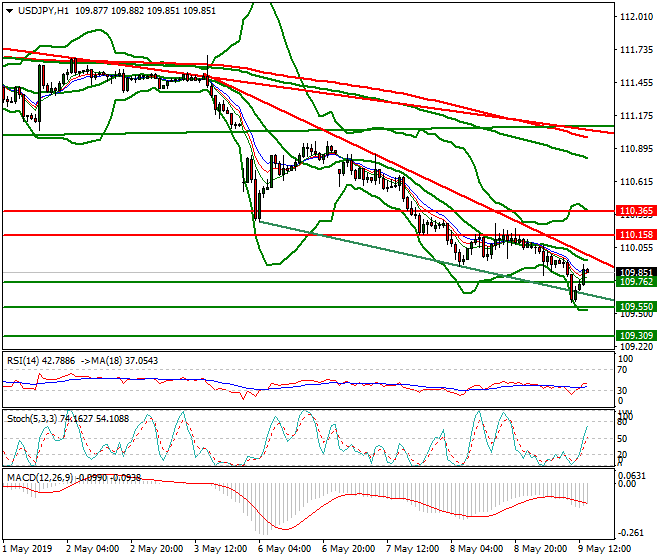Click the 7 May 12:00 time axis label

tap(412, 549)
